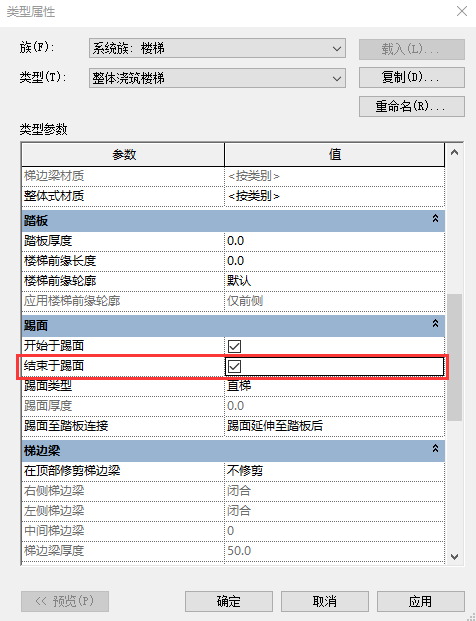Select the value 踢面延伸至踏板后
The width and height of the screenshot is (476, 621).
tap(334, 426)
